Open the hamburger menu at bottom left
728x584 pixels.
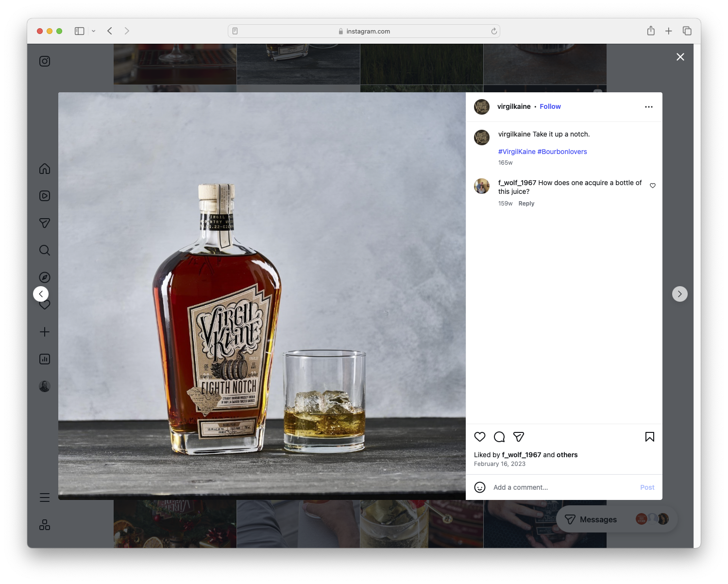pyautogui.click(x=44, y=498)
